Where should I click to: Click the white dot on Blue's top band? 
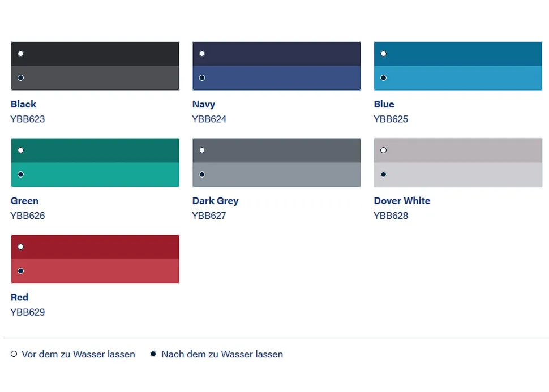coord(383,54)
